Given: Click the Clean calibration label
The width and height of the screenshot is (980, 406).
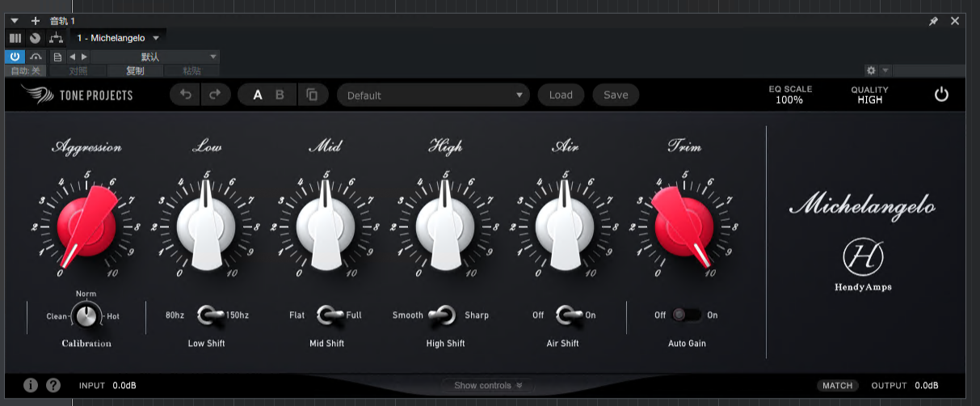Looking at the screenshot, I should coord(57,316).
